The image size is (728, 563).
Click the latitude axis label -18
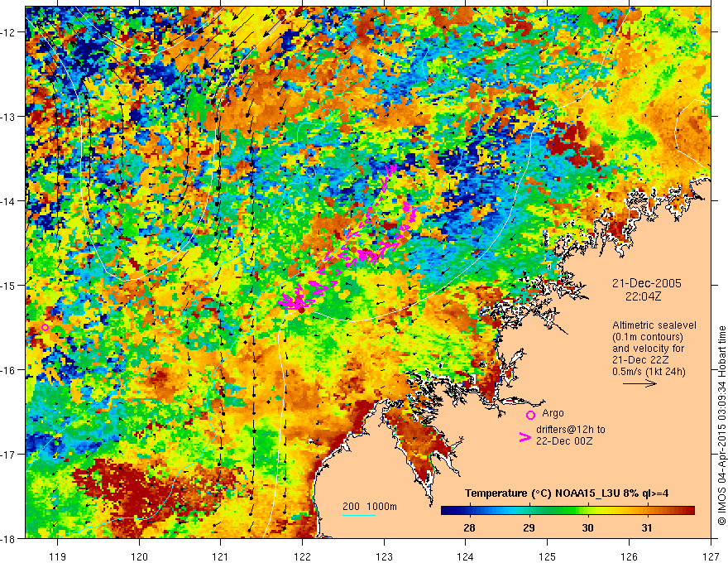8,539
